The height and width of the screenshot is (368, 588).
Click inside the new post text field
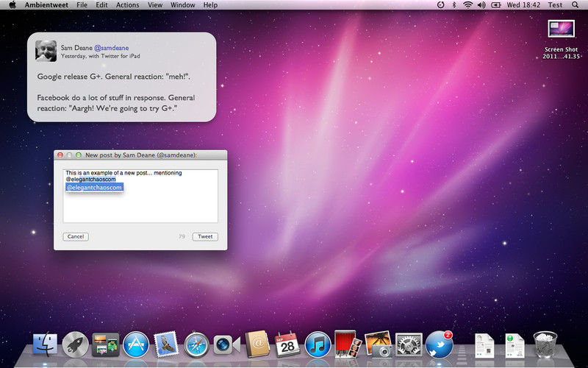(140, 196)
